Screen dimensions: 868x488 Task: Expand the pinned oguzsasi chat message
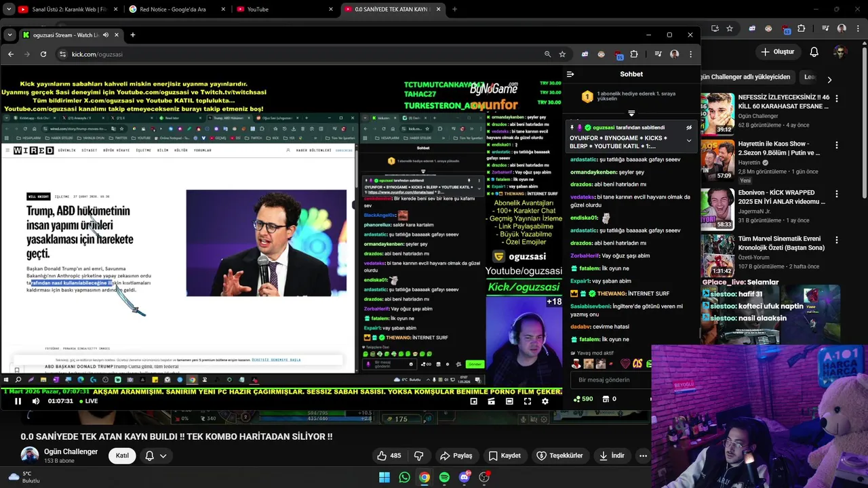pos(689,140)
